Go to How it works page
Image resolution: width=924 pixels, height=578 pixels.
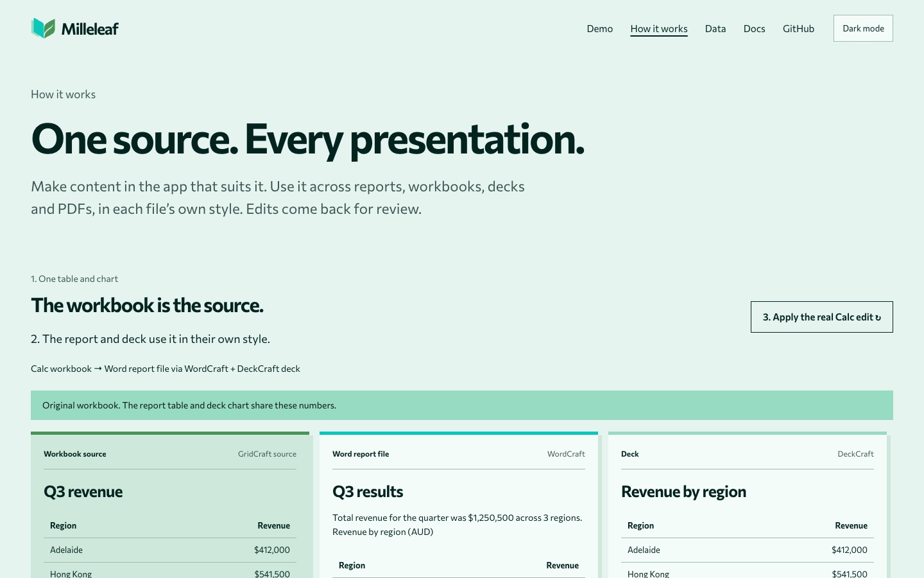pyautogui.click(x=659, y=28)
